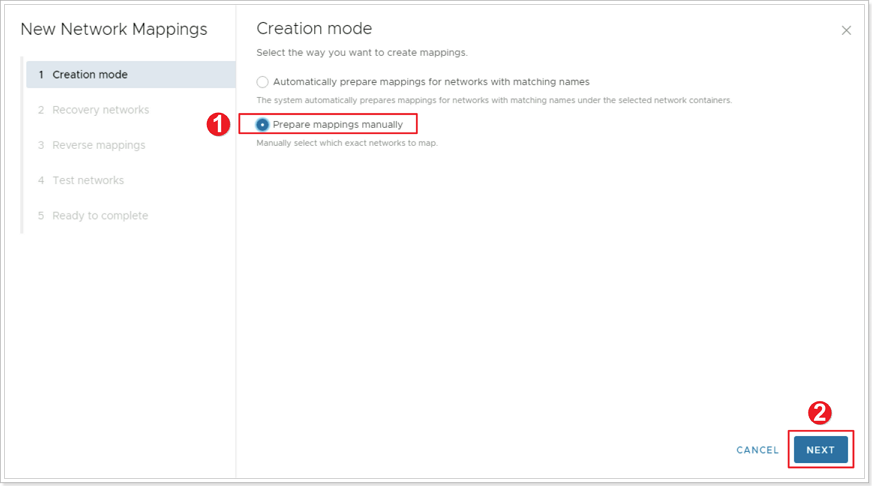The width and height of the screenshot is (872, 486).
Task: Open step 4 Test networks
Action: tap(81, 180)
